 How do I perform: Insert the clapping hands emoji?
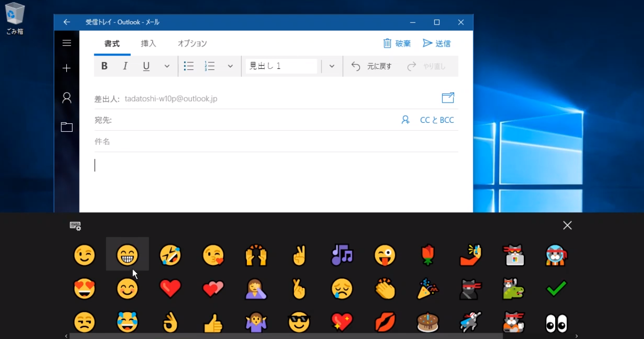[385, 289]
